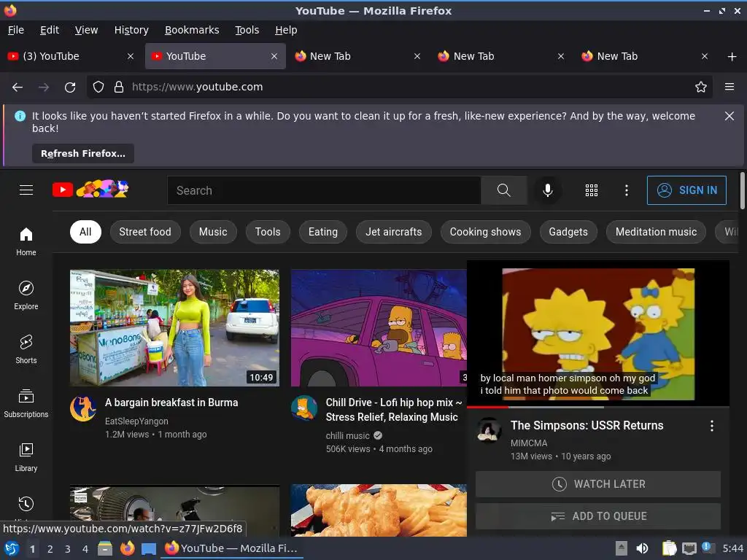The image size is (747, 560).
Task: Open the Help menu
Action: click(286, 30)
